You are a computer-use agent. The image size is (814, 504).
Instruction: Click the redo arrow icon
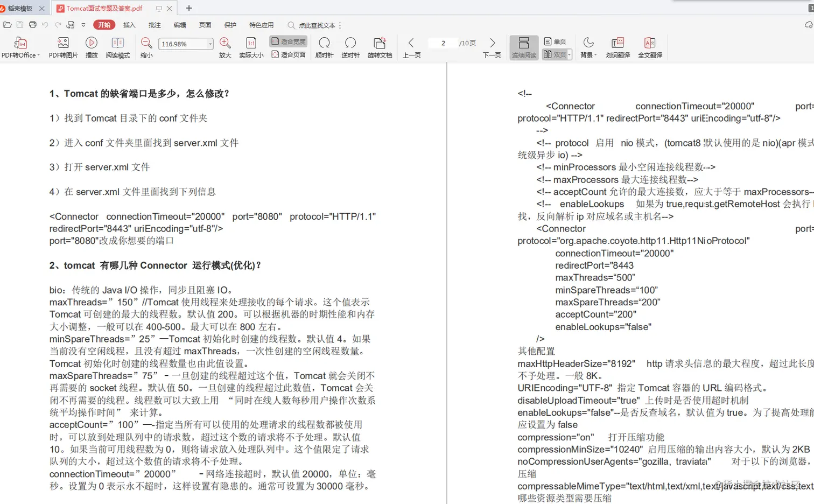(x=58, y=25)
